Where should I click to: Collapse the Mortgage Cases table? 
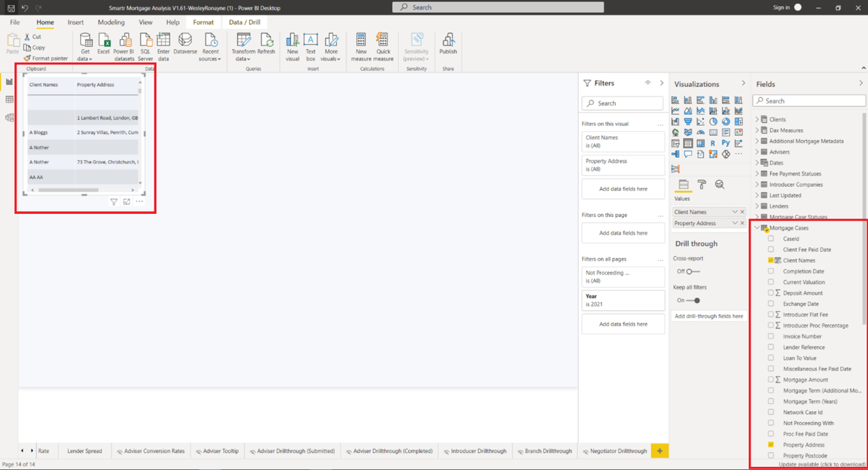click(x=757, y=228)
